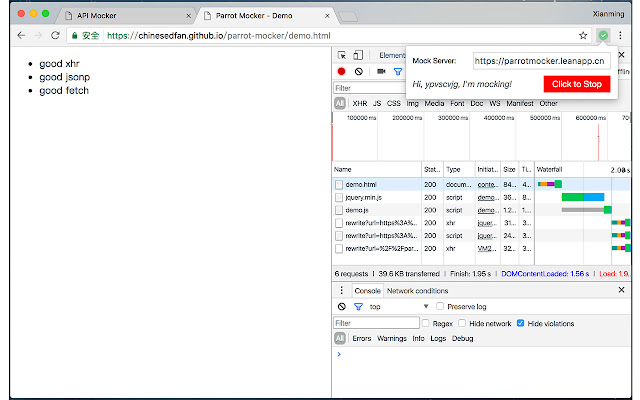Click the network All filter button
Image resolution: width=640 pixels, height=400 pixels.
pos(340,104)
